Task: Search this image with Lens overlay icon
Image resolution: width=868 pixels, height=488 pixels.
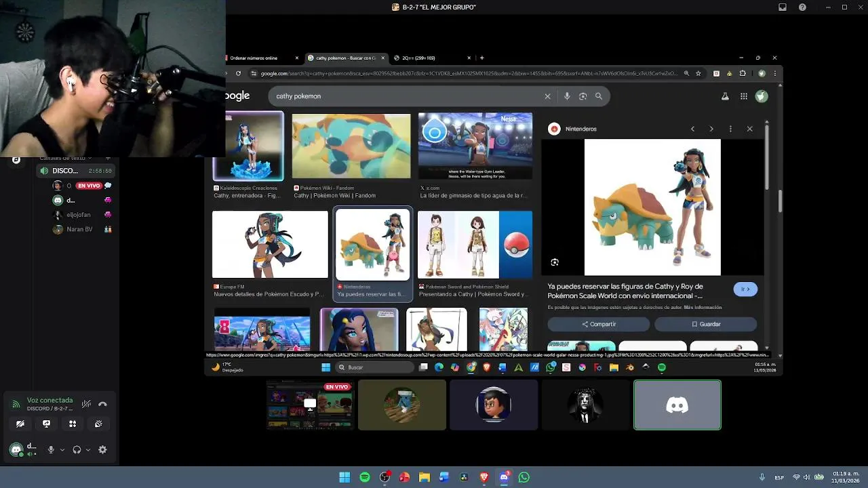Action: (555, 262)
